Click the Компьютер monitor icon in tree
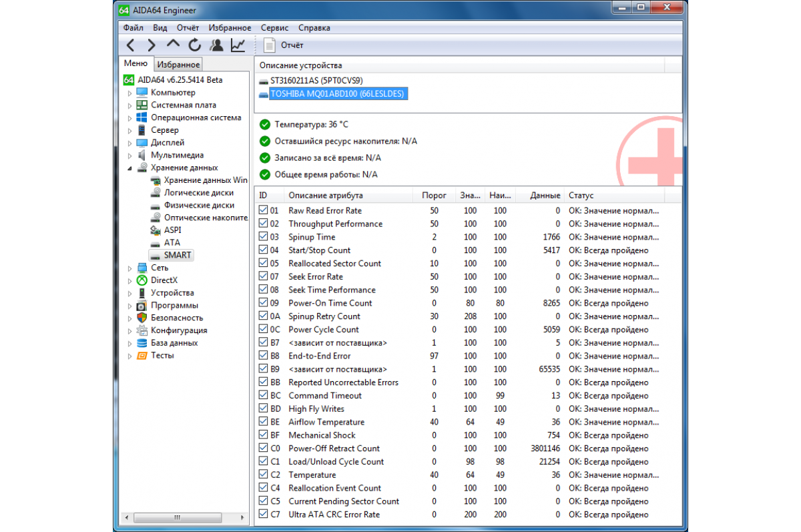 [x=142, y=92]
